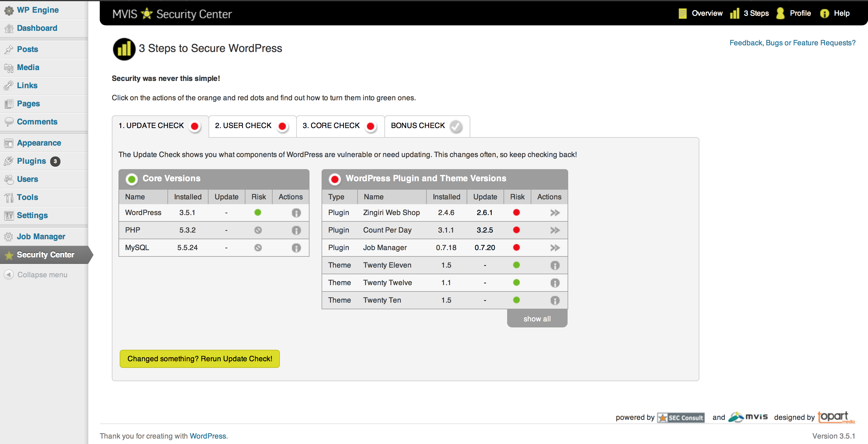The height and width of the screenshot is (444, 868).
Task: Click the topart media logo
Action: tap(836, 417)
